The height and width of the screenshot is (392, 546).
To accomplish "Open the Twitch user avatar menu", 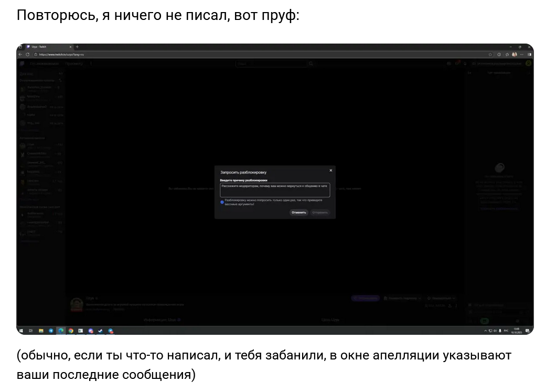I will [x=528, y=63].
